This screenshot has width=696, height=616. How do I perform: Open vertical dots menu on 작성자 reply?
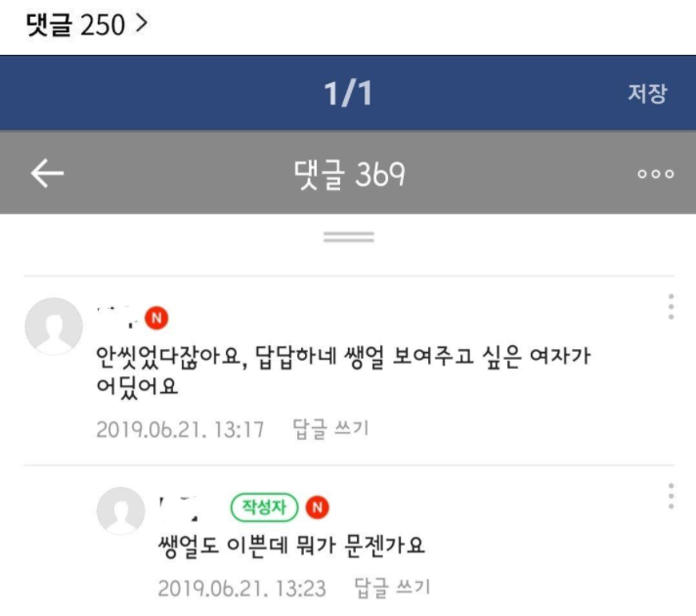(671, 496)
